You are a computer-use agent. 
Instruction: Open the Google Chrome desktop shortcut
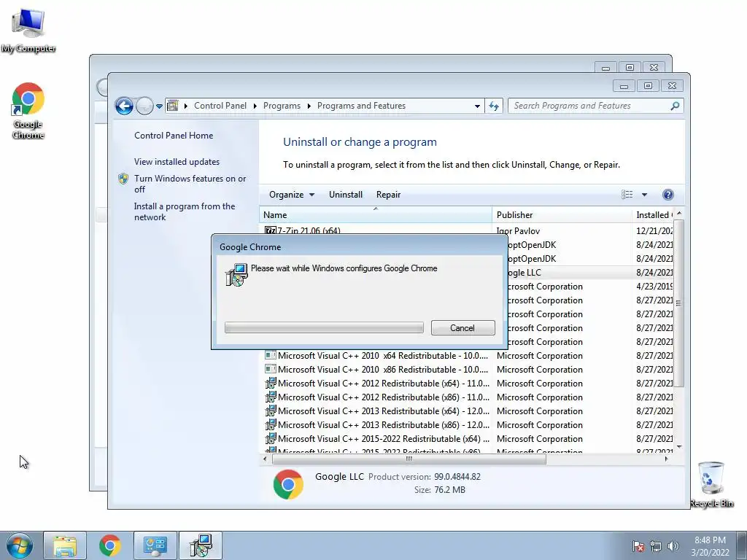pos(28,111)
